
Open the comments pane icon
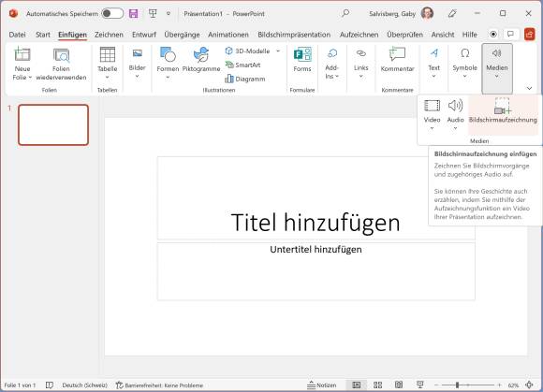point(510,35)
